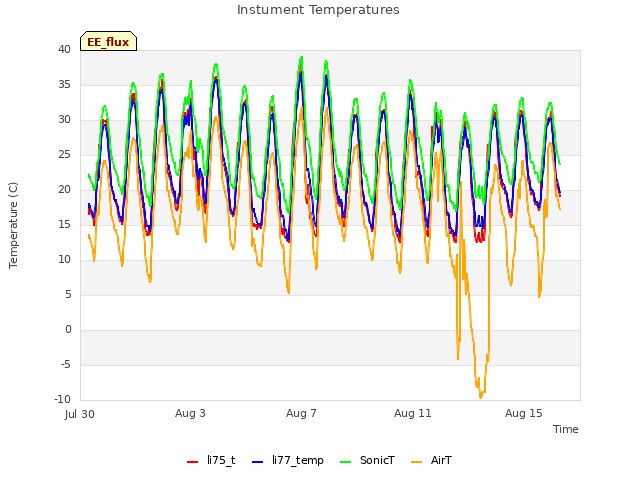
Task: Click the Aug 7 x-axis tick label
Action: click(301, 413)
